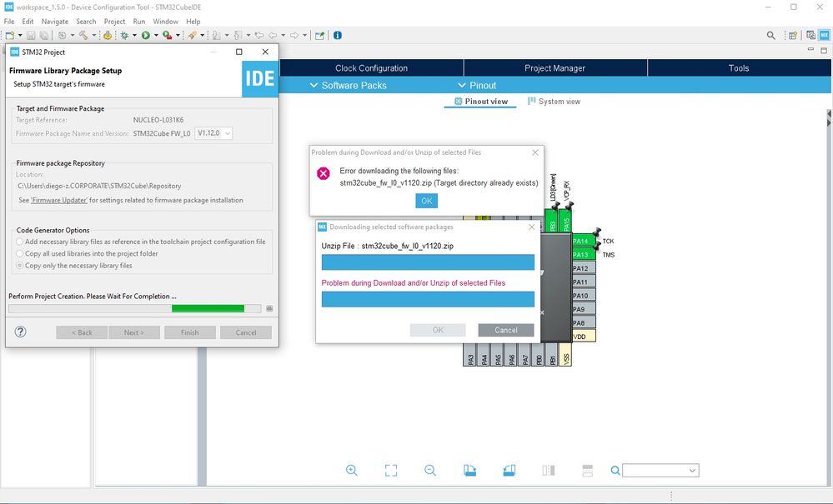Viewport: 833px width, 504px height.
Task: Open the dropdown arrow next to Debug icon
Action: pos(134,36)
